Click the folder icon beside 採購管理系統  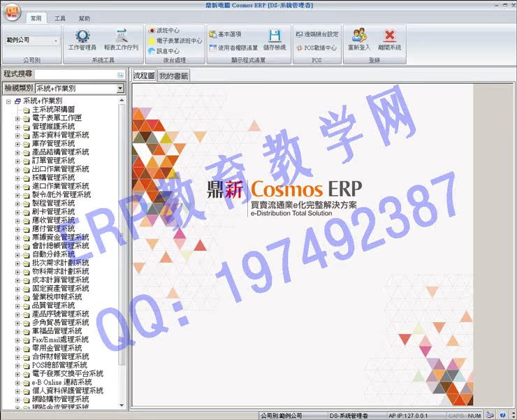[x=27, y=178]
